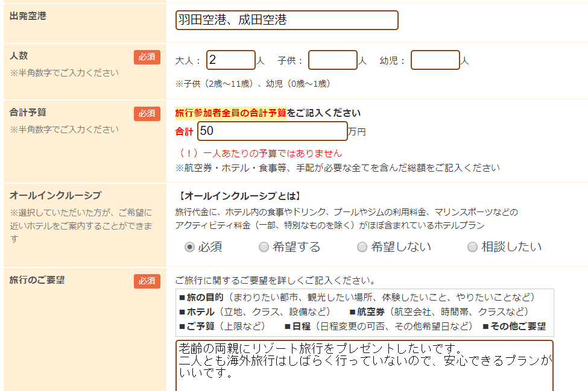The height and width of the screenshot is (391, 588).
Task: Click the red 一人あたりの予算ではありません warning
Action: [x=261, y=153]
